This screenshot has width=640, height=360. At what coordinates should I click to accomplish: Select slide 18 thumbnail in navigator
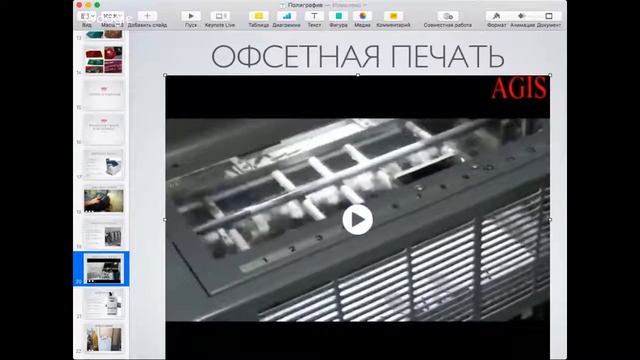[104, 199]
